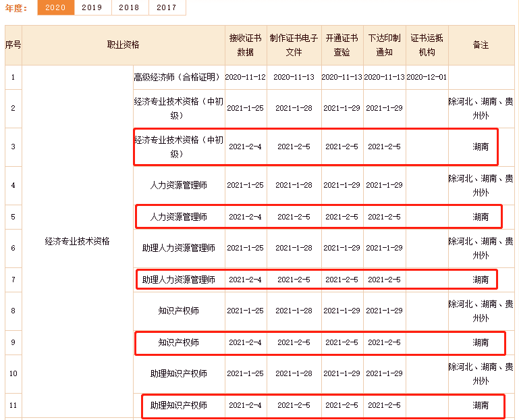Click the 职业资格 column header
Viewport: 519px width, 420px height.
tap(124, 45)
